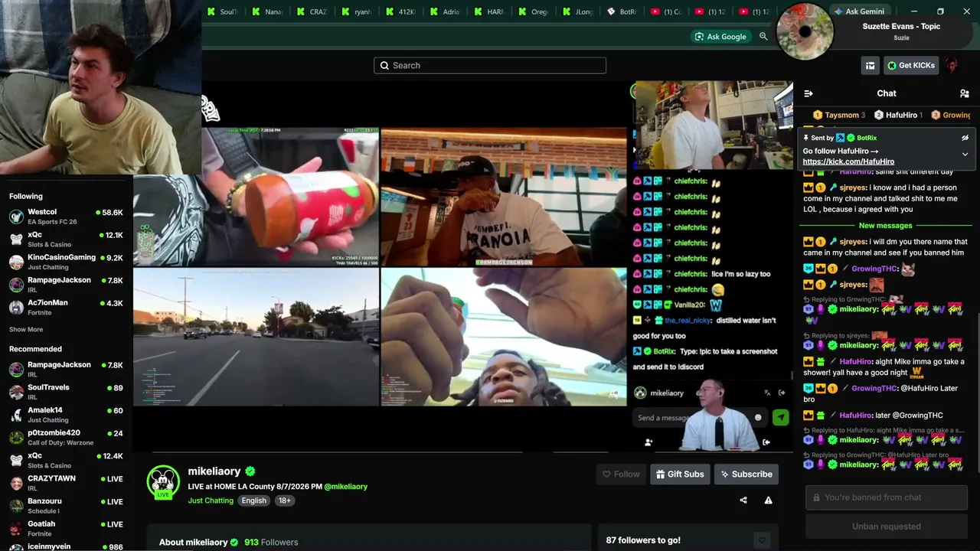This screenshot has width=980, height=551.
Task: Open Banzouru recommended channel
Action: pos(66,505)
